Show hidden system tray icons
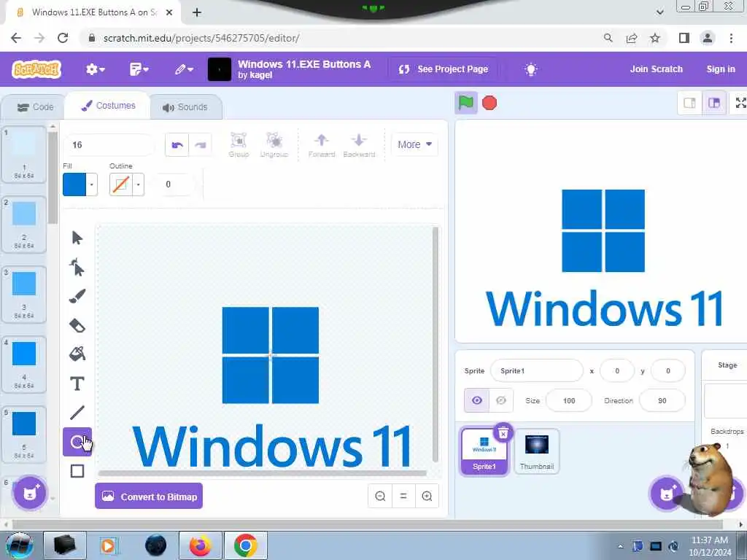The image size is (747, 560). pyautogui.click(x=620, y=546)
